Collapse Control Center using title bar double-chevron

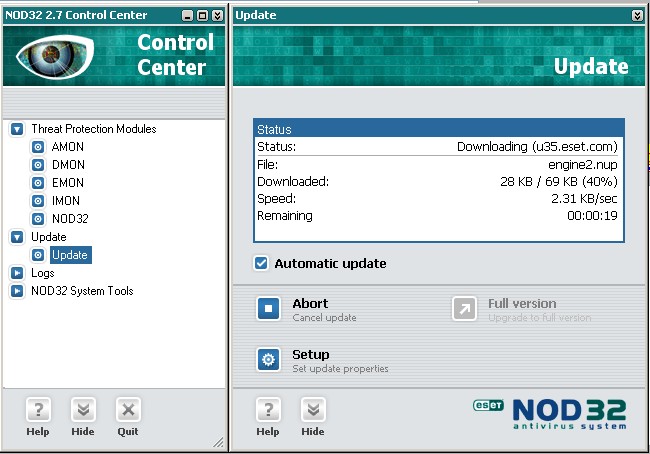(217, 16)
